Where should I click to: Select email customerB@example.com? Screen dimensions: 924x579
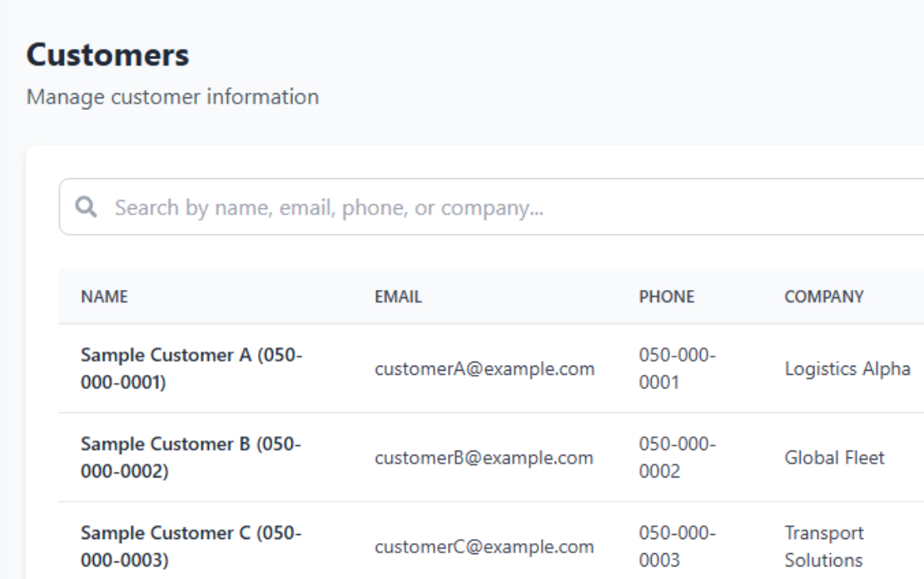484,458
